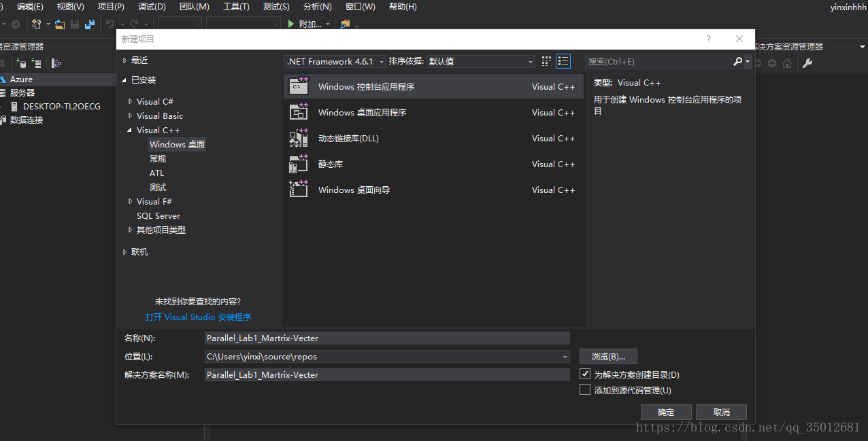Screen dimensions: 868x441
Task: Click the new project toolbar icon
Action: pos(36,24)
